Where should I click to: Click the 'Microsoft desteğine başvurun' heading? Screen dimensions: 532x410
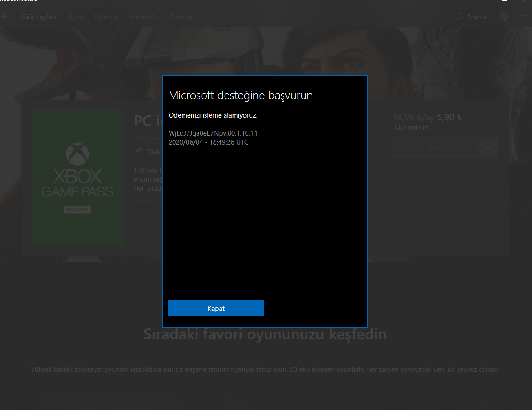[x=241, y=96]
